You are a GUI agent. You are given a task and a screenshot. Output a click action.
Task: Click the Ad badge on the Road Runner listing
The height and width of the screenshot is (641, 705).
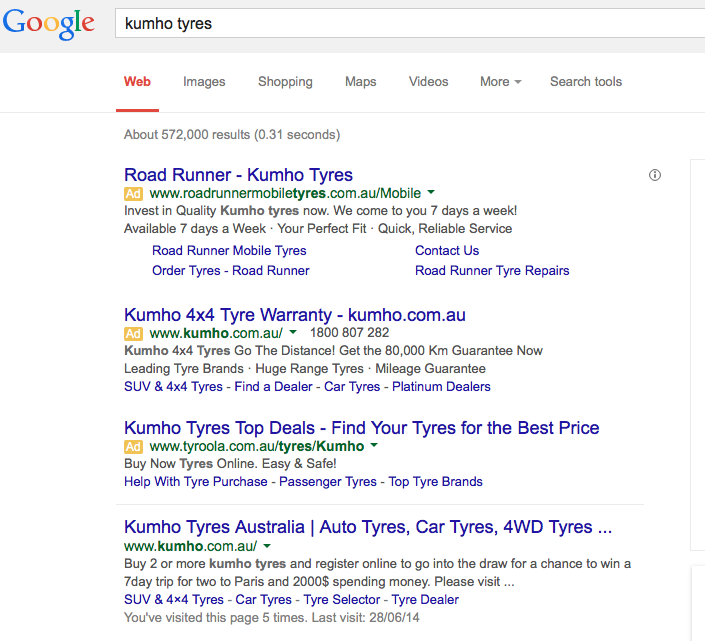133,194
